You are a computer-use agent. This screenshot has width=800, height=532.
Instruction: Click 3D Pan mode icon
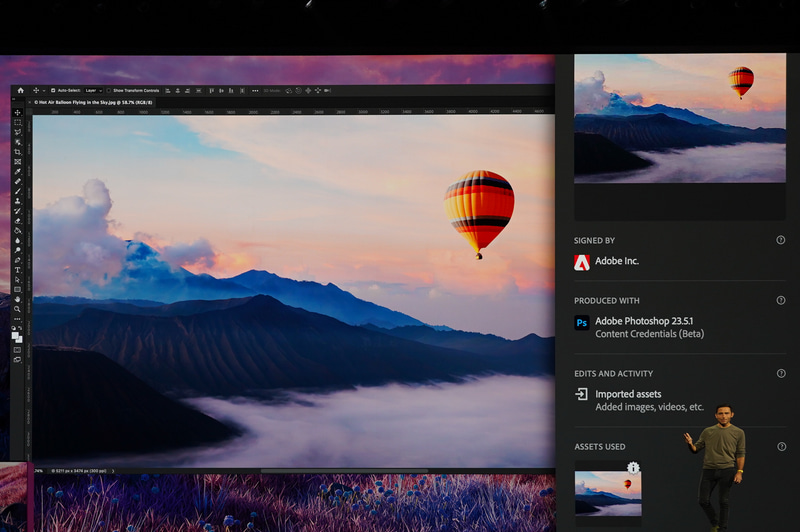click(308, 90)
